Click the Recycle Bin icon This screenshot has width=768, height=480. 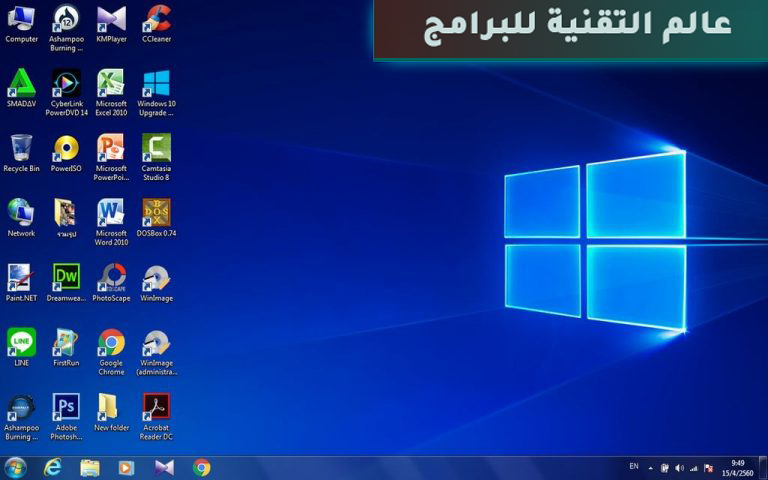point(21,153)
